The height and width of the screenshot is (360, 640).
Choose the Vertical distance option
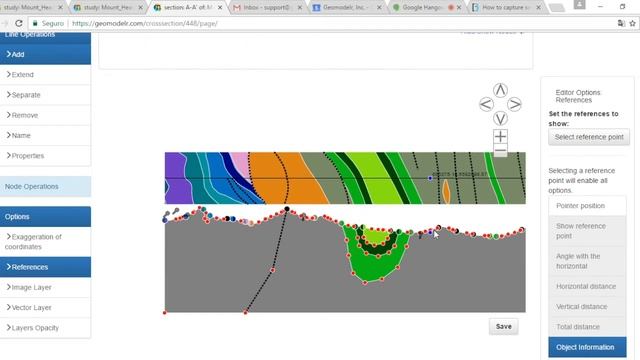[587, 307]
